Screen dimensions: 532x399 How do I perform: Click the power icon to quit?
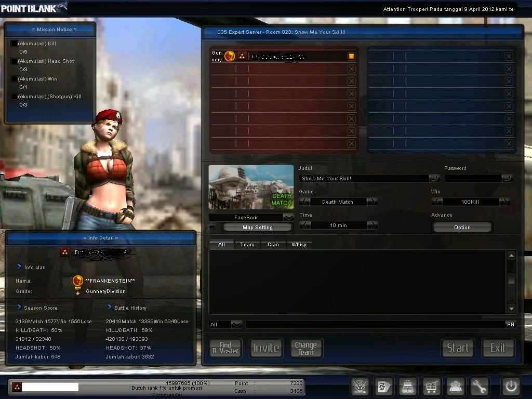tap(511, 386)
